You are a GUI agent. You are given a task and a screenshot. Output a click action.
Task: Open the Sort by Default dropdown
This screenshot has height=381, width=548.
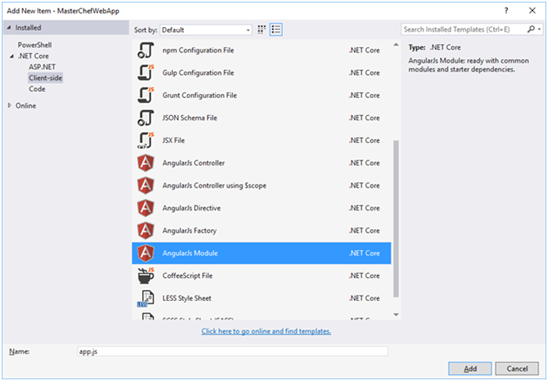click(x=206, y=30)
